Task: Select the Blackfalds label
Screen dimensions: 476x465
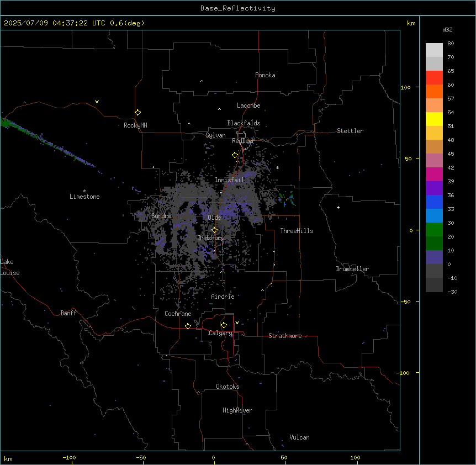Action: point(244,123)
